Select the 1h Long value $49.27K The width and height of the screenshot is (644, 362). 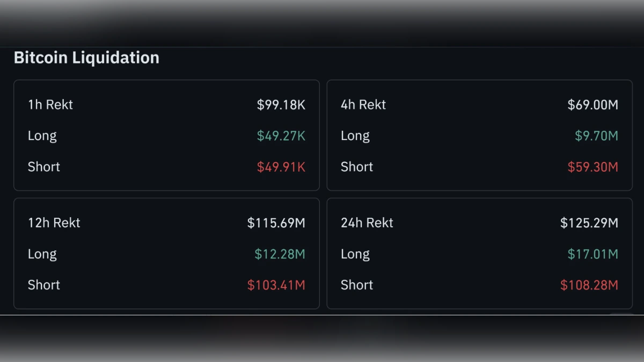point(280,136)
